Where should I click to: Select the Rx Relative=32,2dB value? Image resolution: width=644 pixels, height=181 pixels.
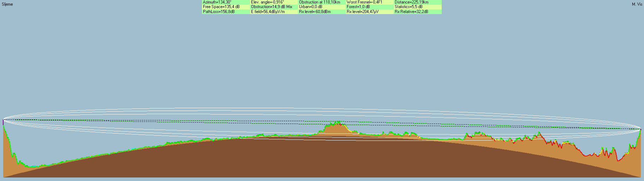[411, 12]
